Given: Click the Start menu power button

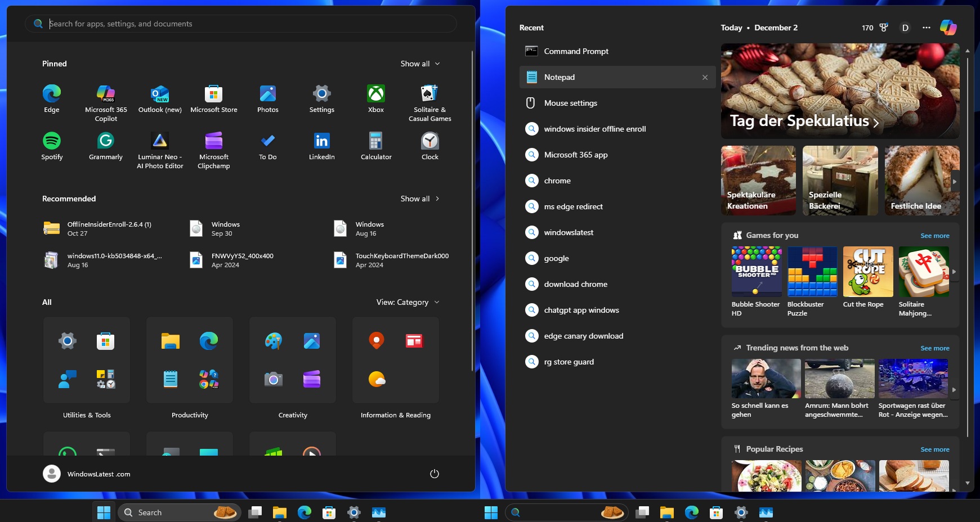Looking at the screenshot, I should pos(433,474).
